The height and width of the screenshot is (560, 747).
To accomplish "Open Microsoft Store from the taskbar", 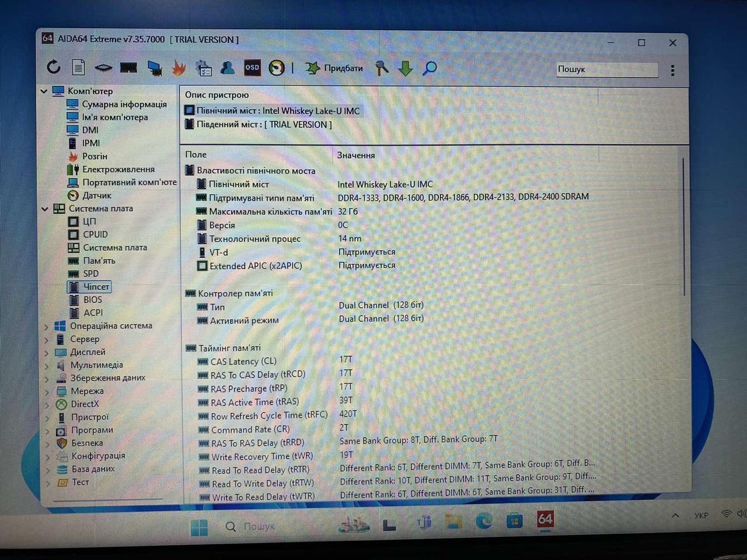I will [514, 520].
